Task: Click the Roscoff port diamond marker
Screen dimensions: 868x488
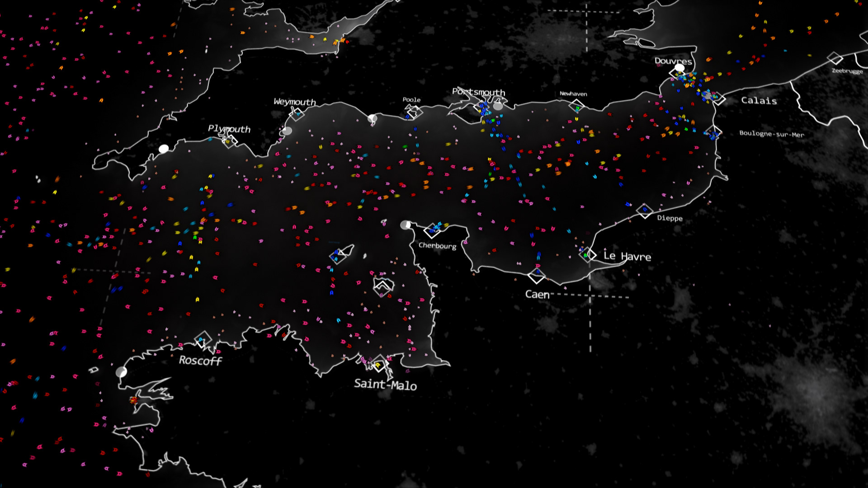Action: point(203,339)
